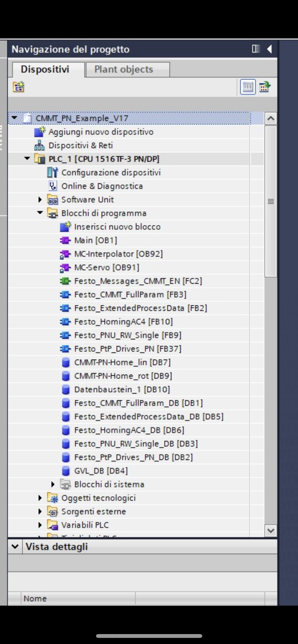Click the Software Unit folder icon
This screenshot has height=644, width=298.
coord(53,200)
